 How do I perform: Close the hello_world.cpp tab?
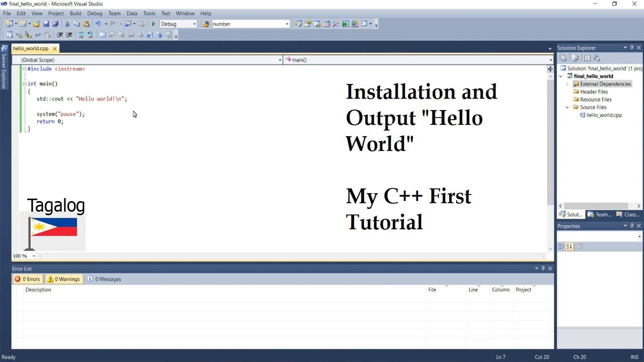click(54, 48)
